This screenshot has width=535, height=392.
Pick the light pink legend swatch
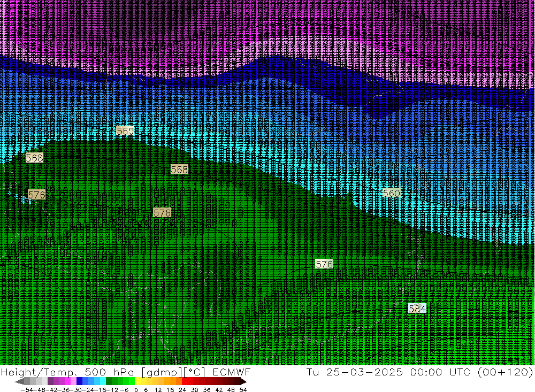74,381
